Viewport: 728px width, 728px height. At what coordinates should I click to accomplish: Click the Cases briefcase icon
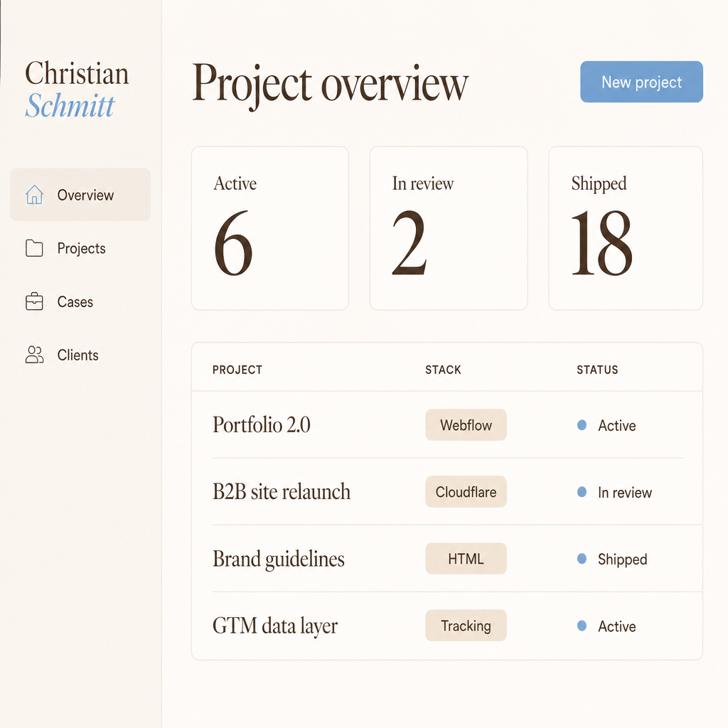point(34,301)
